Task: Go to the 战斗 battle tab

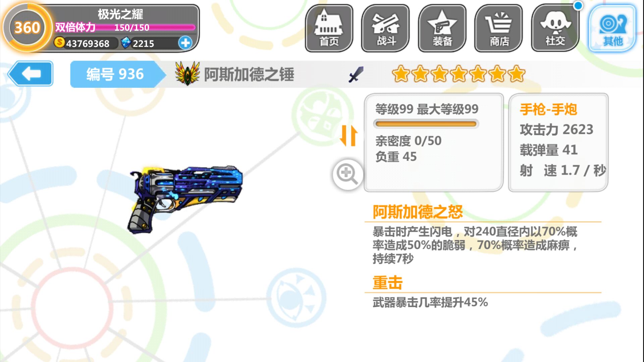Action: 385,28
